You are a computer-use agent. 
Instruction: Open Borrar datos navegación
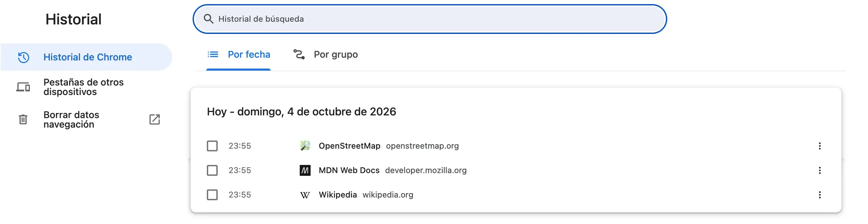[86, 119]
